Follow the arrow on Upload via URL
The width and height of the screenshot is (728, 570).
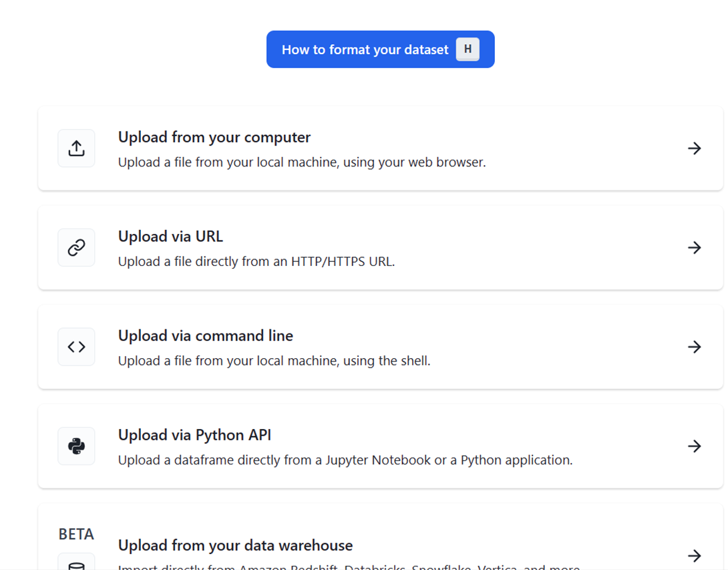[x=694, y=248]
